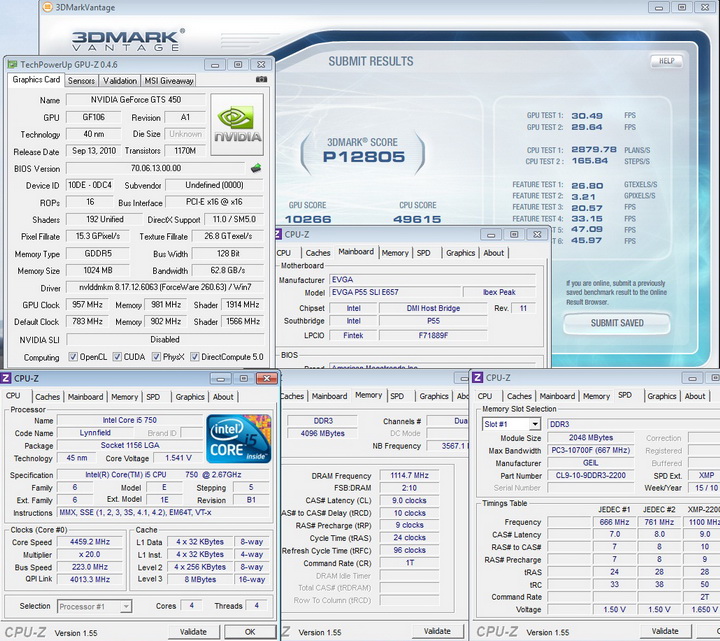720x641 pixels.
Task: Click the BIOS save chip icon in GPU-Z
Action: (256, 168)
